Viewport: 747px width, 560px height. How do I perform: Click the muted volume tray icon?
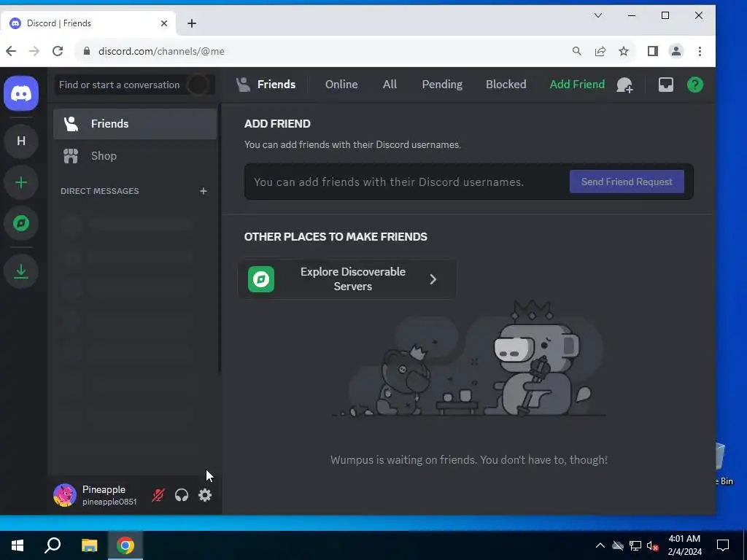pos(653,545)
